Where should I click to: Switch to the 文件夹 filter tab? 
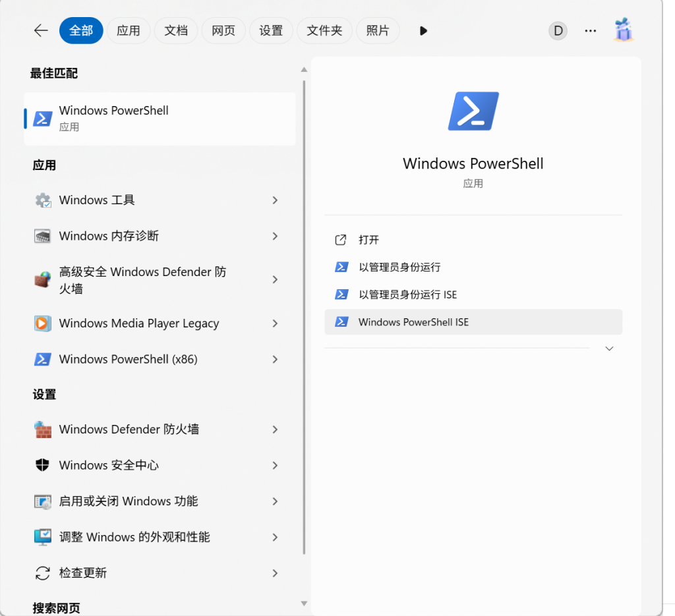324,31
